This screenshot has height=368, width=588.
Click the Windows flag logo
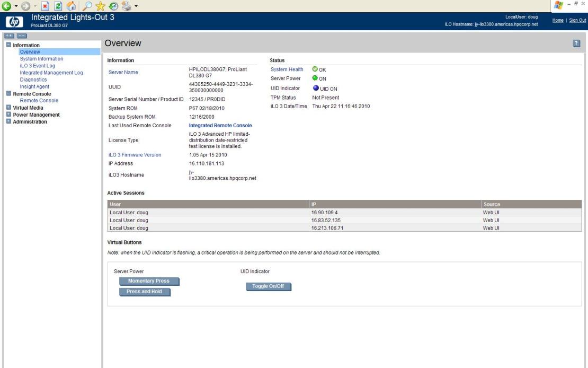(559, 5)
